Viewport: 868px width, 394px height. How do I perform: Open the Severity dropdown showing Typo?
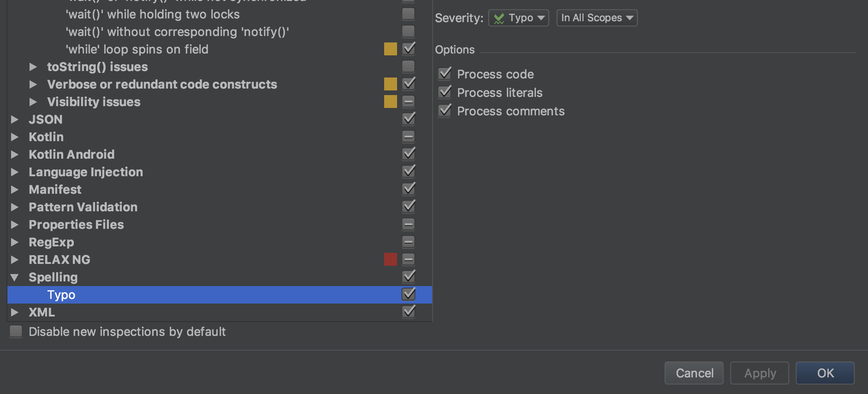pos(518,18)
